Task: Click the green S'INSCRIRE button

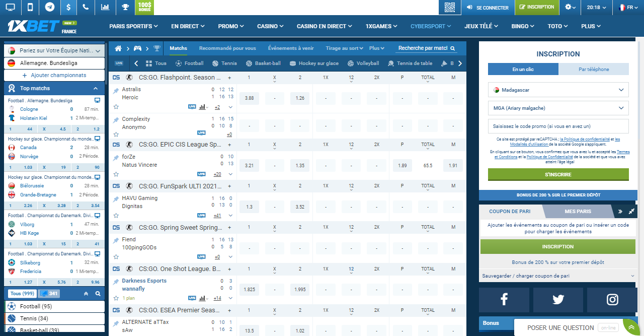Action: click(x=558, y=174)
